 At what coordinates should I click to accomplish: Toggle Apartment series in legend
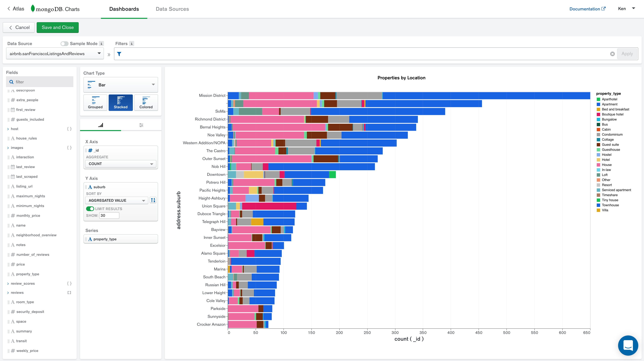pyautogui.click(x=609, y=104)
